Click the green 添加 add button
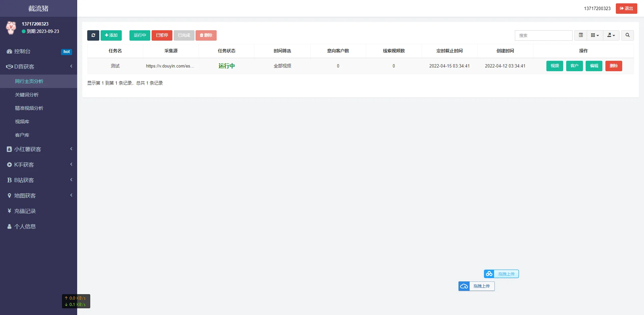This screenshot has height=315, width=644. [x=111, y=35]
